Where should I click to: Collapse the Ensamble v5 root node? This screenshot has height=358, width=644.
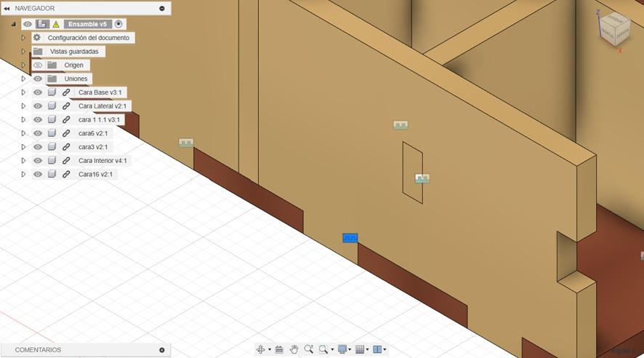(14, 24)
